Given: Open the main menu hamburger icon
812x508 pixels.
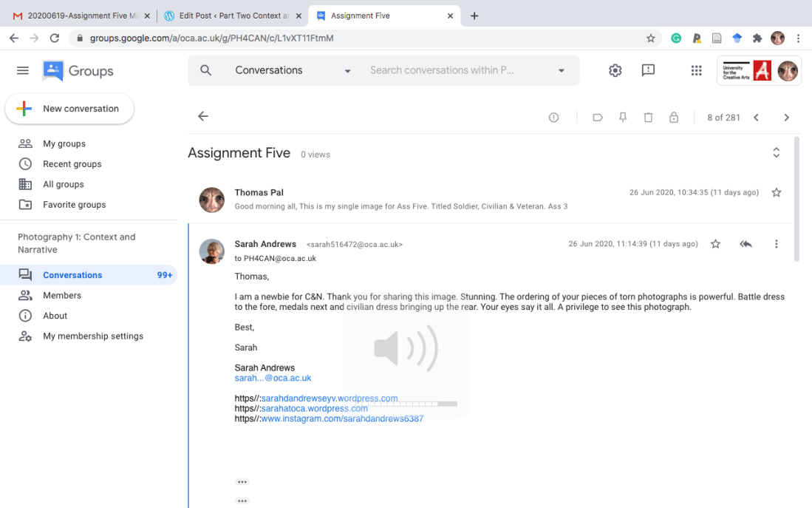Looking at the screenshot, I should pos(23,70).
